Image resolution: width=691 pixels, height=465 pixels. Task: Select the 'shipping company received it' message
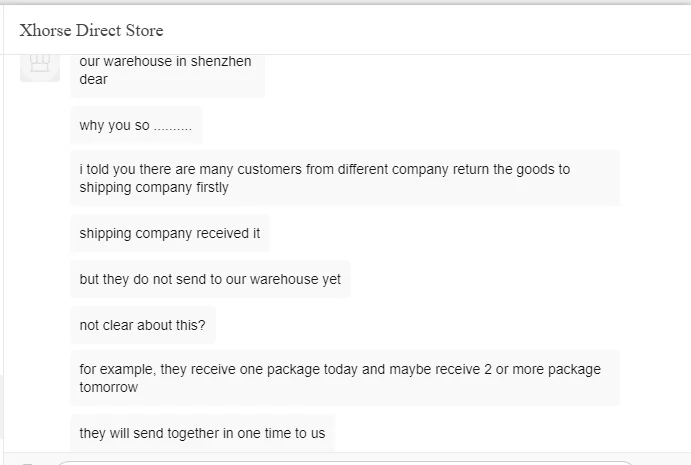pyautogui.click(x=169, y=233)
